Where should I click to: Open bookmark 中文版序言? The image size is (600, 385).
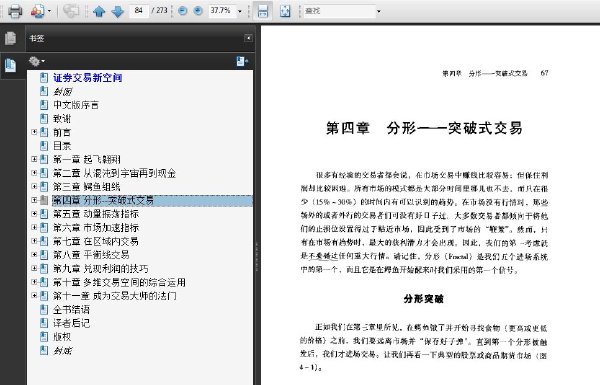pyautogui.click(x=76, y=105)
